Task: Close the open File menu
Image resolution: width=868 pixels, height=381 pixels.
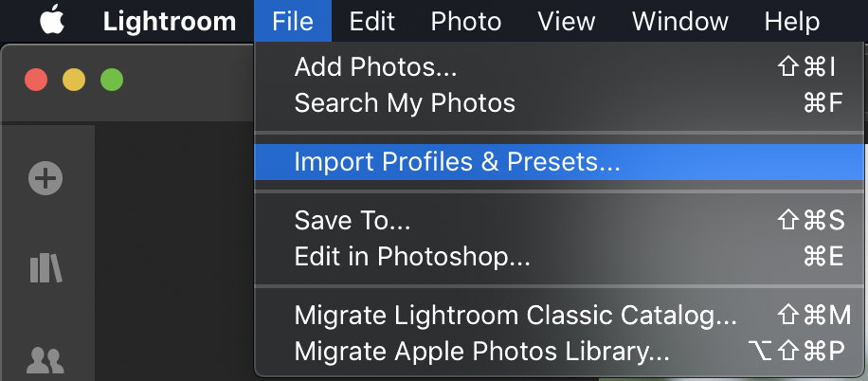Action: click(292, 21)
